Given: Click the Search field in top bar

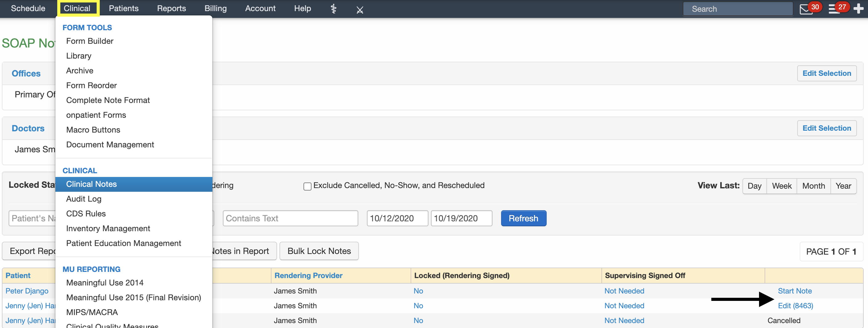Looking at the screenshot, I should [737, 9].
